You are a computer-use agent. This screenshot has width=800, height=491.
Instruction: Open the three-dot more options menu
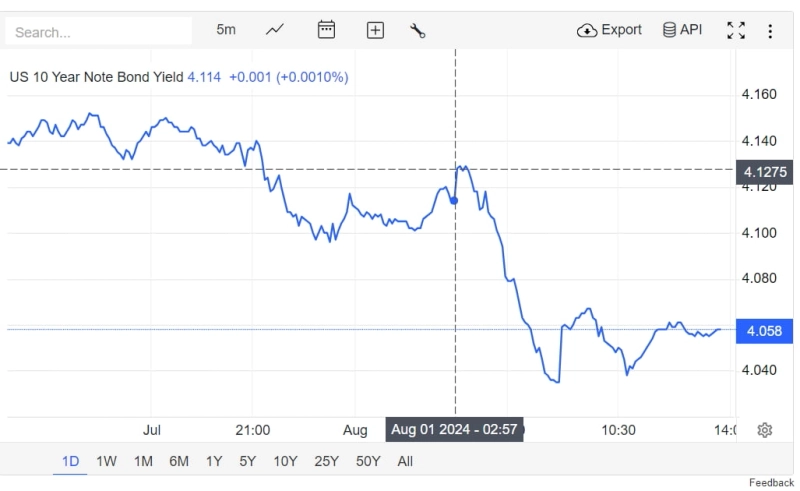[770, 31]
